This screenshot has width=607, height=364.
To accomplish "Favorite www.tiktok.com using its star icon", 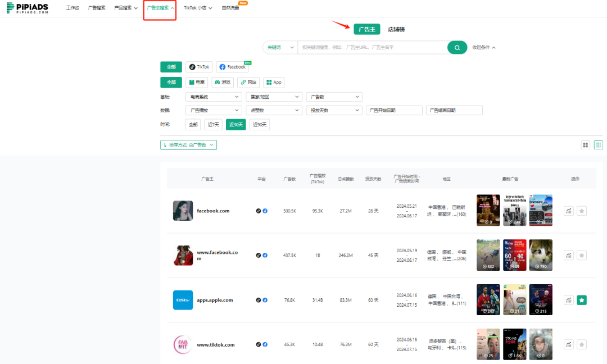I will click(x=582, y=344).
